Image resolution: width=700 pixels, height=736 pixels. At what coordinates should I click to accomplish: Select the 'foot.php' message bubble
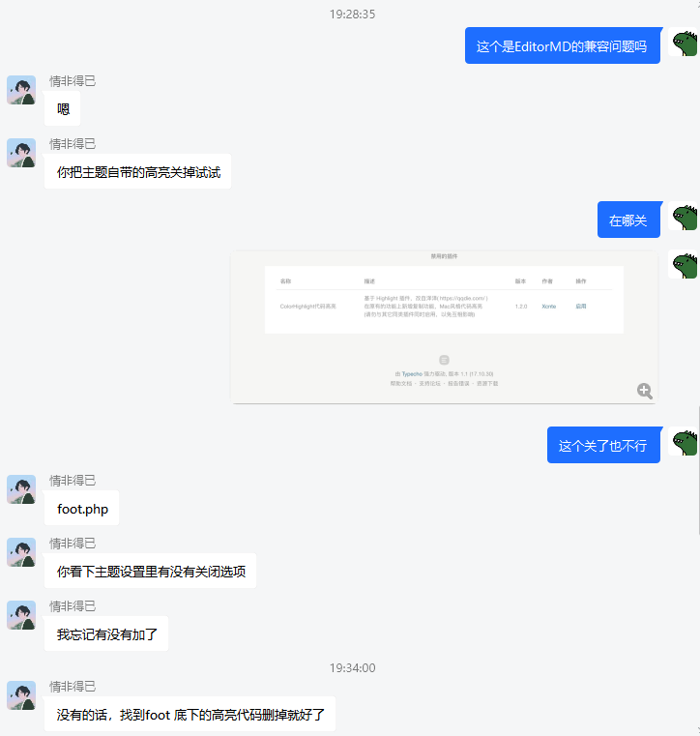click(81, 508)
